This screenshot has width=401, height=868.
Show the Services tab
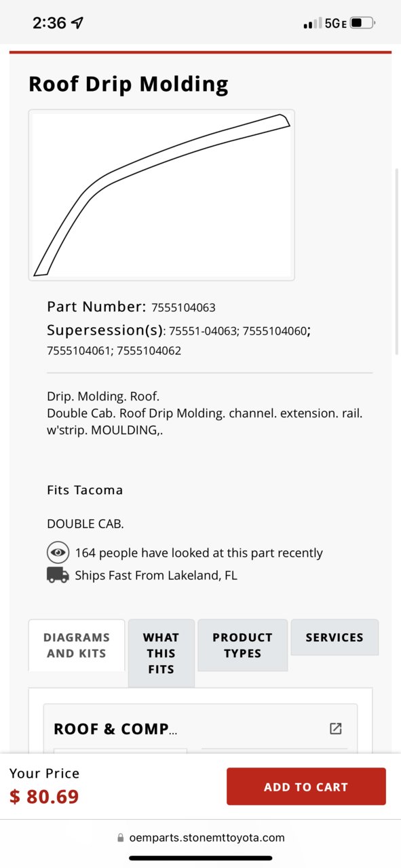click(x=335, y=637)
